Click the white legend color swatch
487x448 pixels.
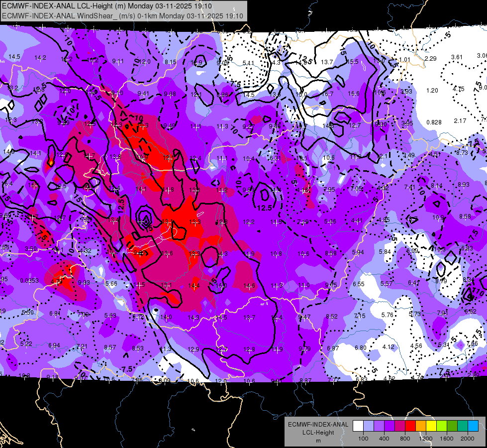358,426
